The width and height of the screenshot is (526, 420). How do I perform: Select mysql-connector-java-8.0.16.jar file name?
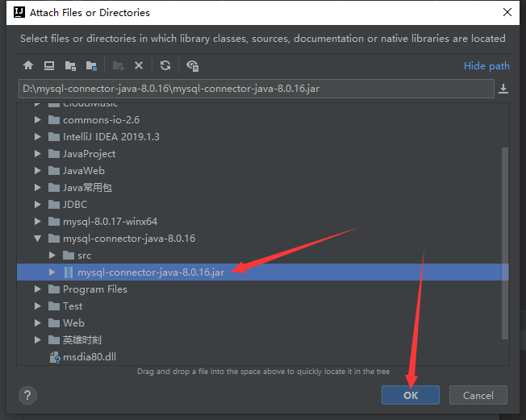pyautogui.click(x=151, y=272)
